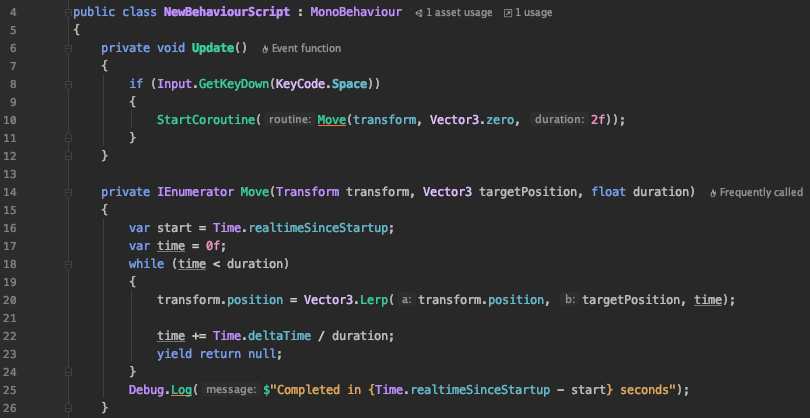
Task: Click the underlined Log method
Action: click(181, 390)
